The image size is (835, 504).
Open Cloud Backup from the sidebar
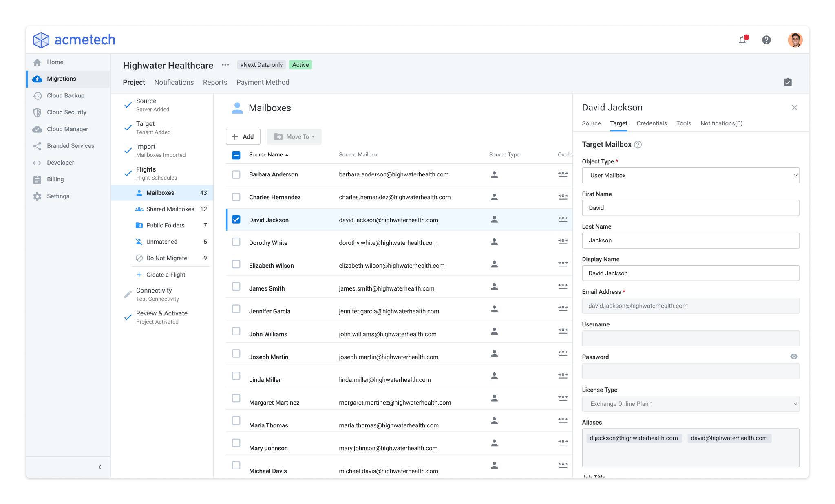pyautogui.click(x=65, y=95)
